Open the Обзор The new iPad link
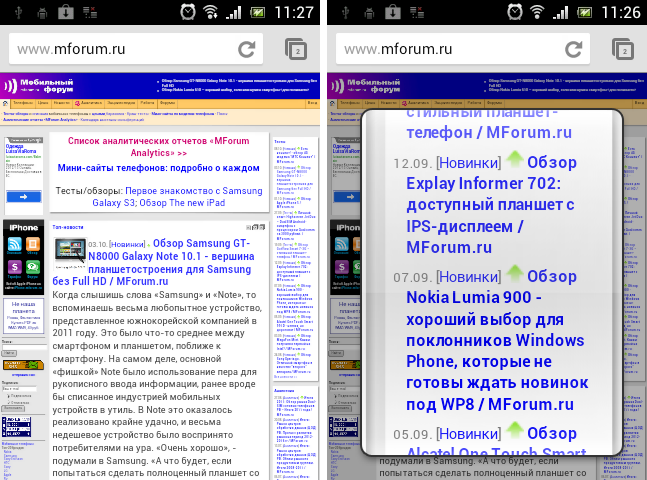 (182, 203)
